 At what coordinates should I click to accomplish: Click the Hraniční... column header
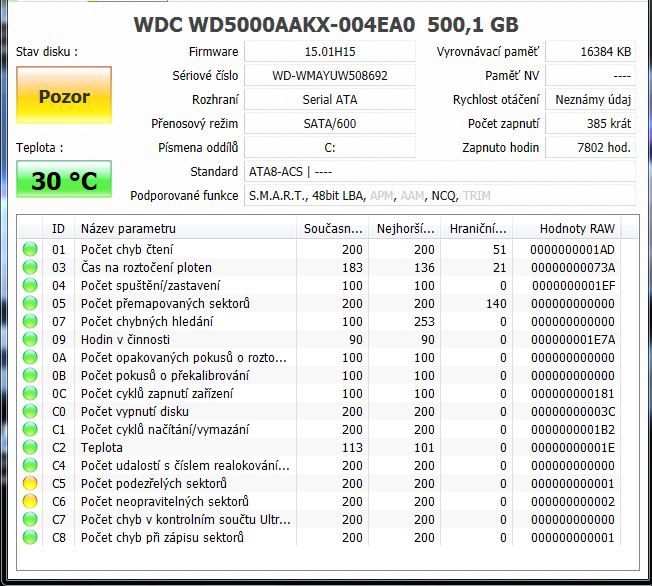point(477,228)
